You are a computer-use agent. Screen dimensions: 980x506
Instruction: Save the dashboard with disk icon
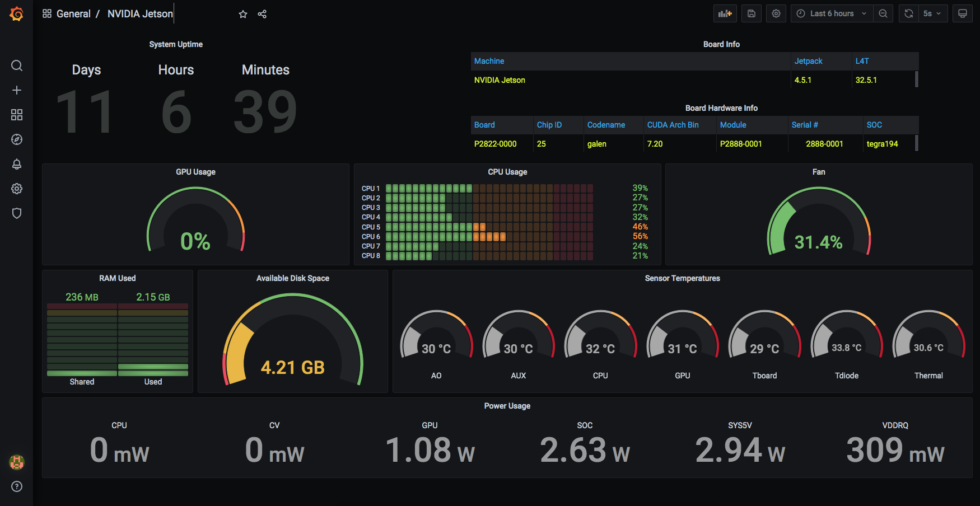(x=752, y=13)
